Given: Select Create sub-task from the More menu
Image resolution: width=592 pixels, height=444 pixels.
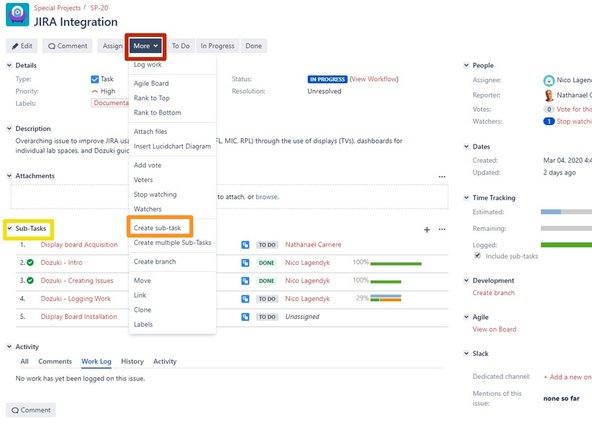Looking at the screenshot, I should 157,228.
